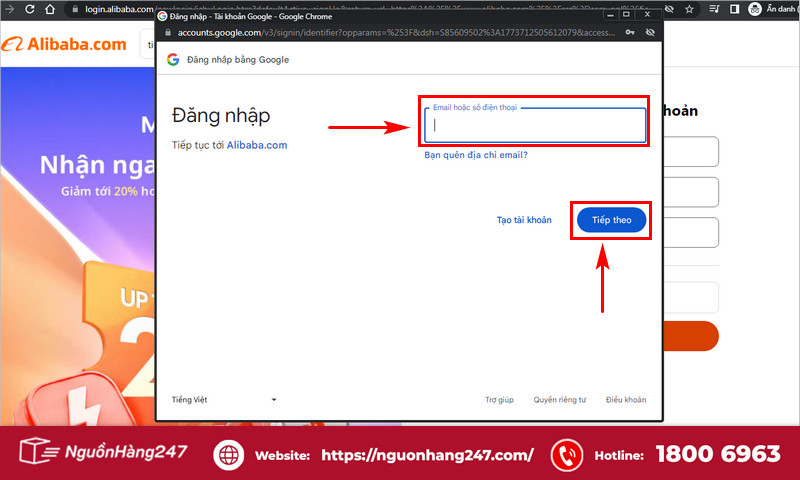Click the Tiếp theo button
Screen dimensions: 800x480
coord(611,220)
